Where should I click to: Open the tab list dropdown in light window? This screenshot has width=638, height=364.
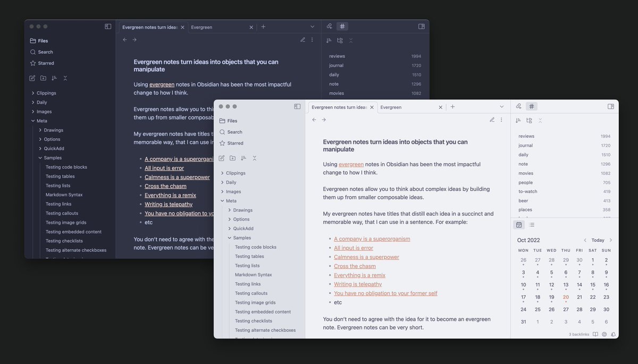pos(501,107)
